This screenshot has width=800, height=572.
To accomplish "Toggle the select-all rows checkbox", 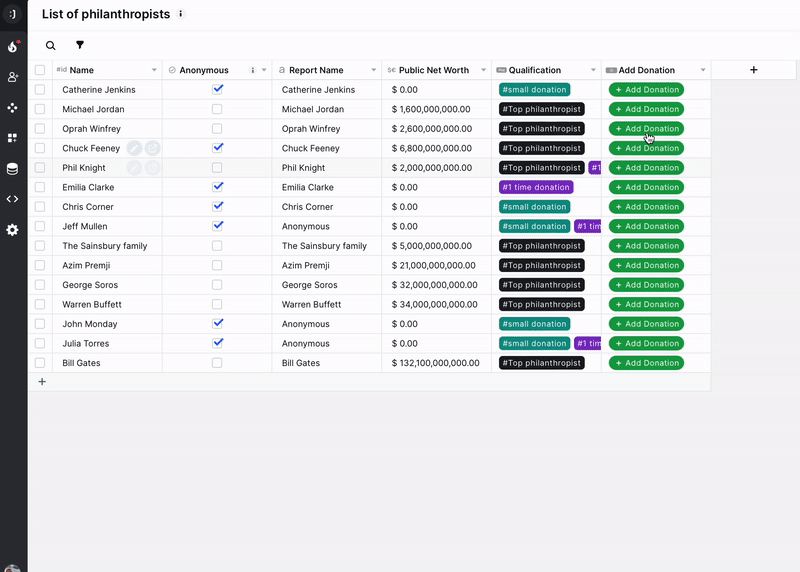I will pyautogui.click(x=40, y=70).
